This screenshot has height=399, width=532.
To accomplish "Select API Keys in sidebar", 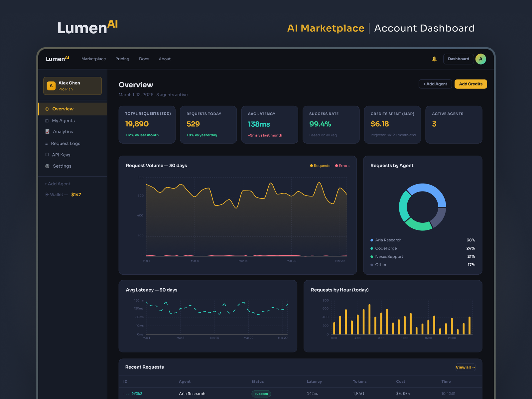I will click(73, 155).
